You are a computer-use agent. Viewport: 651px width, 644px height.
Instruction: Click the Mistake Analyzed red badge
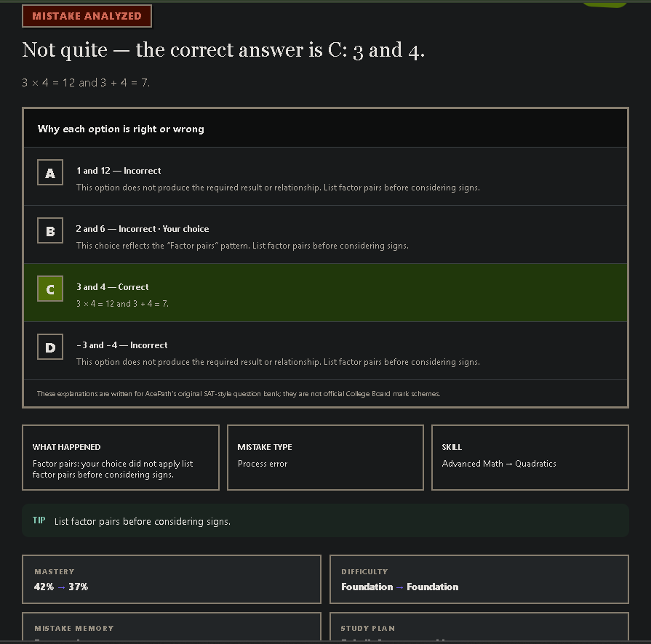coord(87,16)
